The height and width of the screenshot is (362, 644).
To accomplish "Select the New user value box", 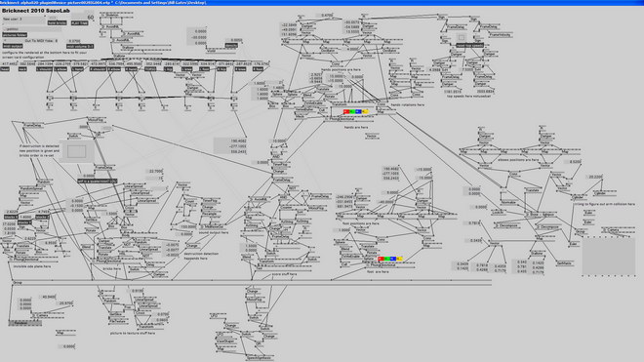I will [23, 19].
